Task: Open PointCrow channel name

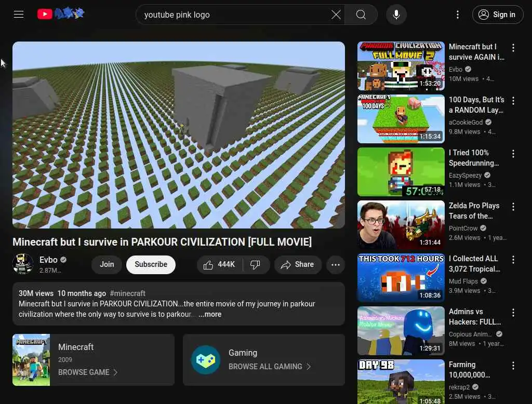Action: 463,228
